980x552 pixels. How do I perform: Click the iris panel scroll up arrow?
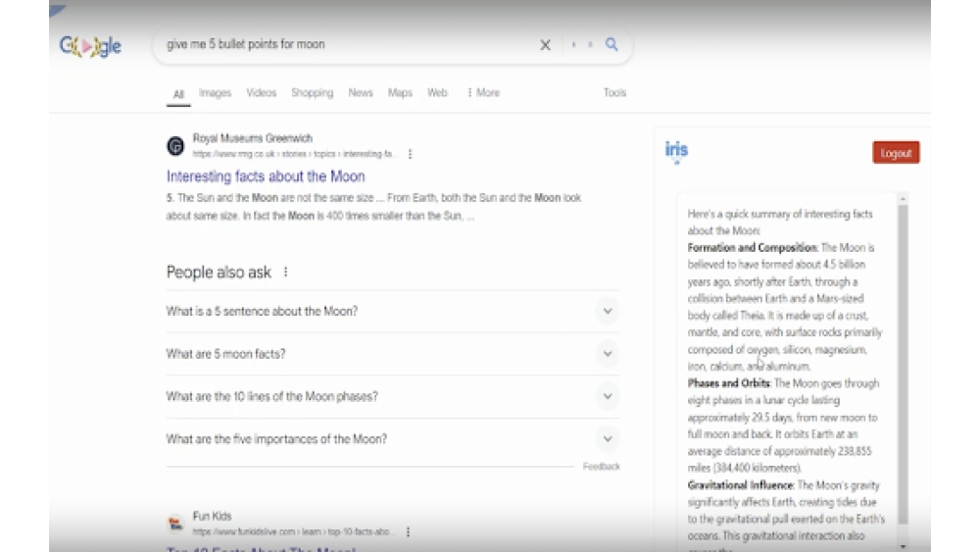pyautogui.click(x=903, y=199)
